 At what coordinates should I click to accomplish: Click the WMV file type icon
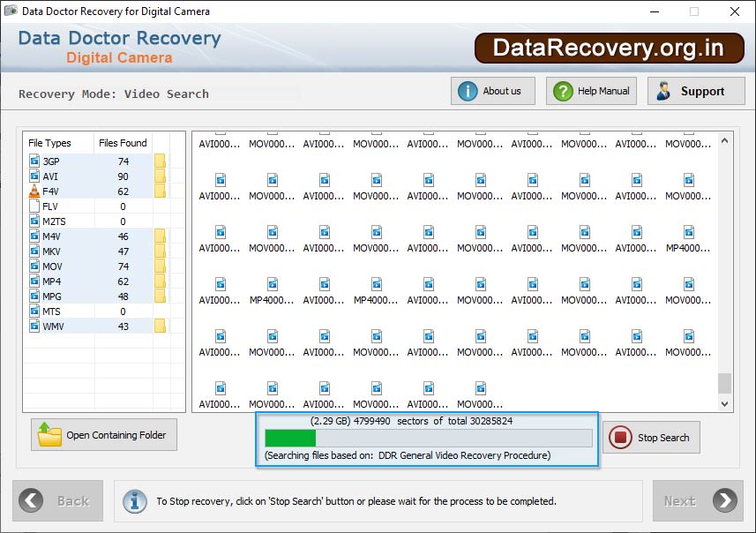tap(34, 327)
